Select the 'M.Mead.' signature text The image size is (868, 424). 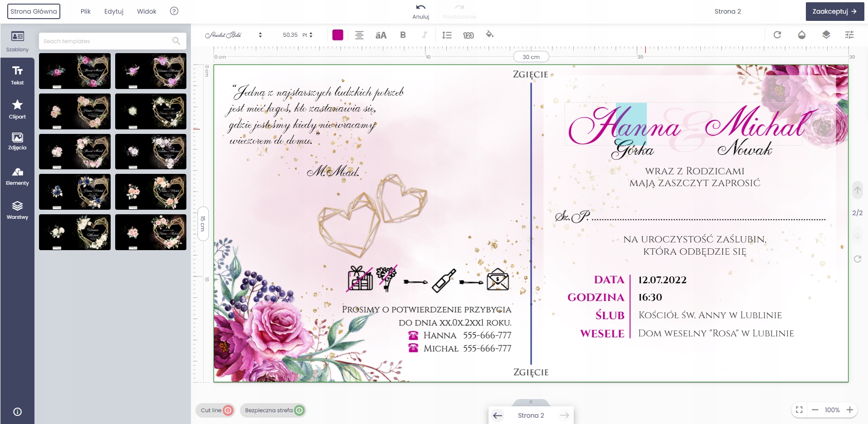[333, 172]
